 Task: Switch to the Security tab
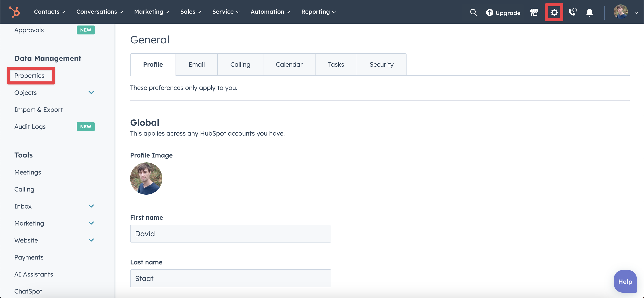381,64
